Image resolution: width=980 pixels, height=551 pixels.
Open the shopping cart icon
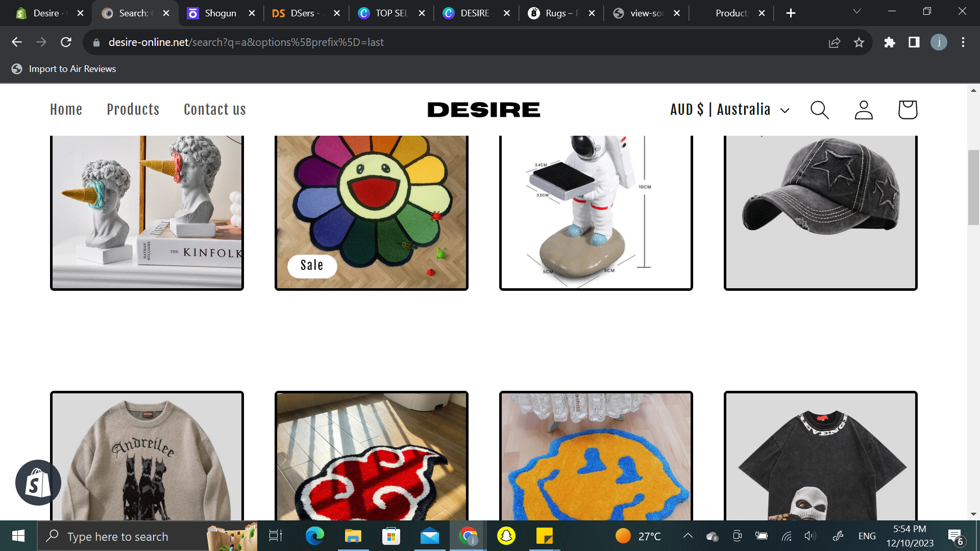click(x=908, y=110)
